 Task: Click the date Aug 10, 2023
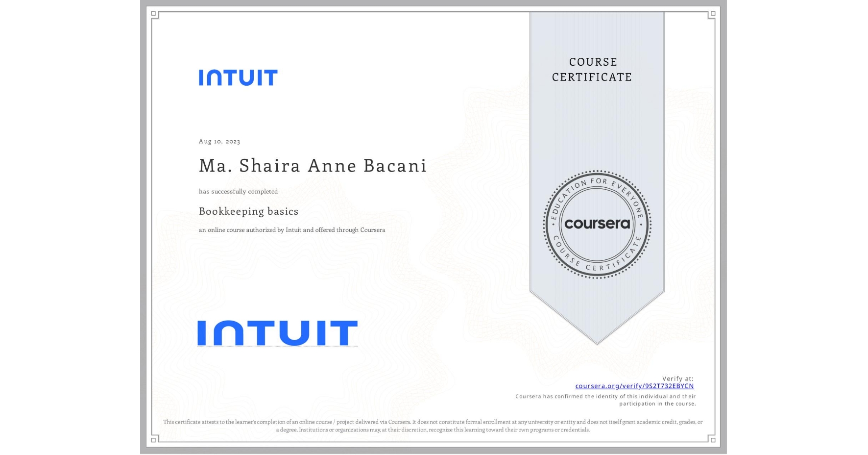219,141
